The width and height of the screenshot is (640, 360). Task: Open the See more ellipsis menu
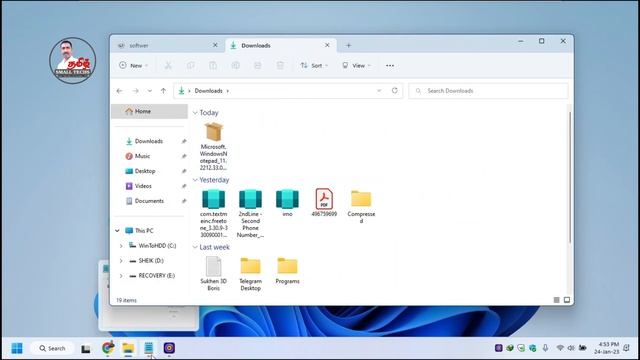click(x=390, y=65)
